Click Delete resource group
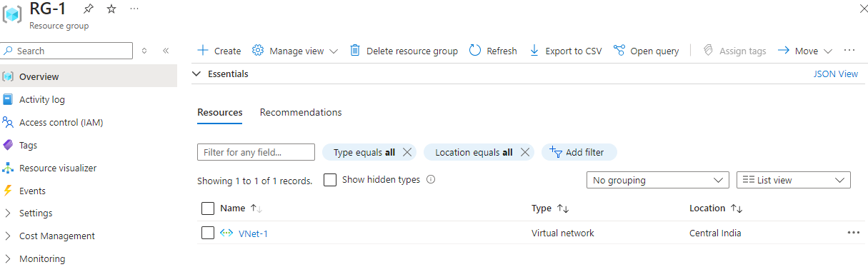This screenshot has width=868, height=272. [404, 51]
